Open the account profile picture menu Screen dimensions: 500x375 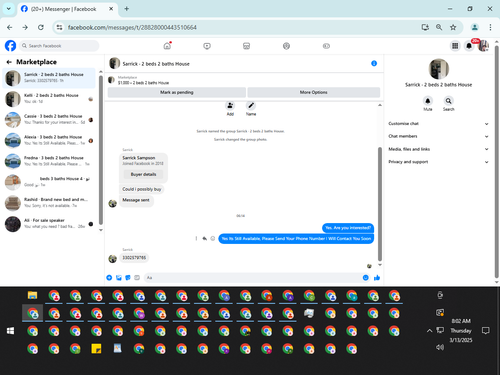point(483,46)
